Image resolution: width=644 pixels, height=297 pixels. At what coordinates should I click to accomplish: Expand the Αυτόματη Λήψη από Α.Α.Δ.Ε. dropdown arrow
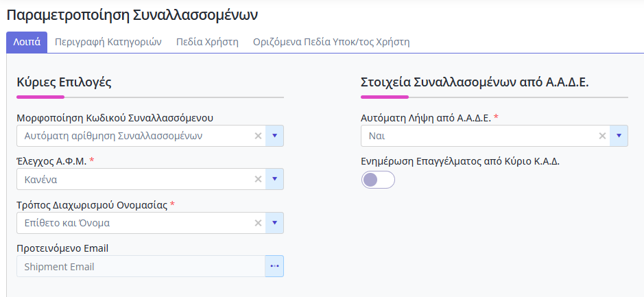coord(619,136)
